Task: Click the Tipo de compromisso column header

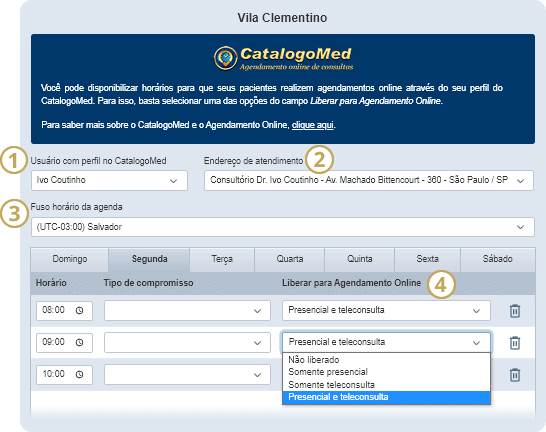Action: (x=148, y=283)
